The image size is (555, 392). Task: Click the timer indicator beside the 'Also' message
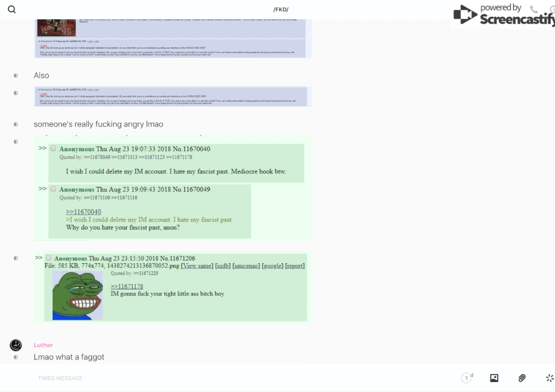[x=16, y=76]
